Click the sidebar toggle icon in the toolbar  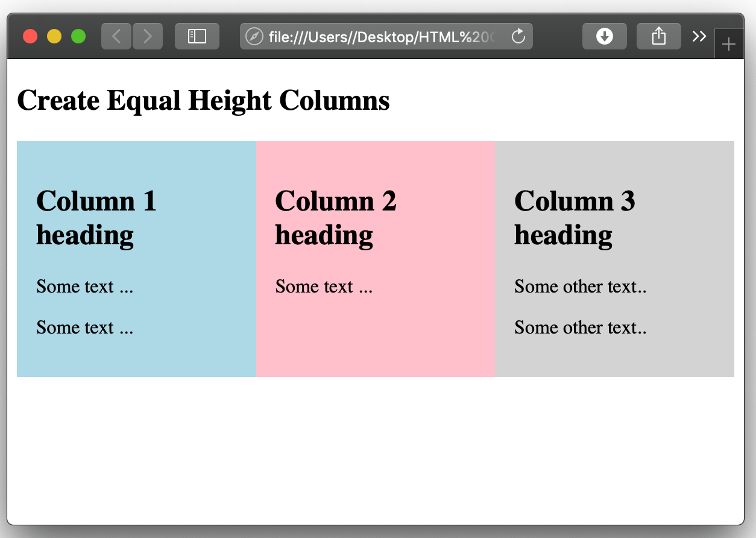[x=197, y=36]
